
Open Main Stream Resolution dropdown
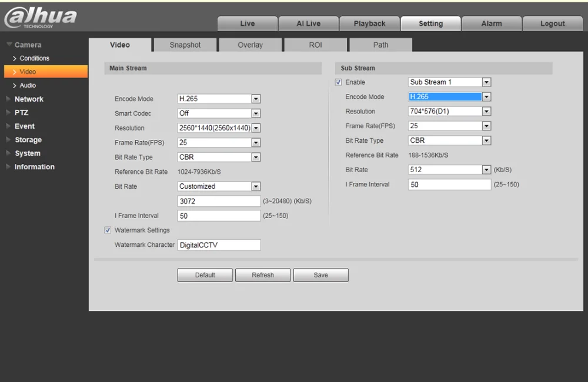[219, 128]
